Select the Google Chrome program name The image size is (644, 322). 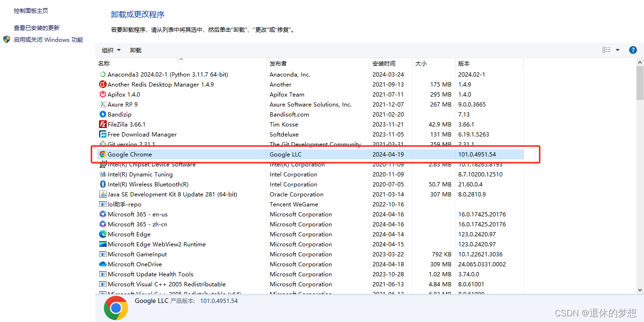click(x=130, y=154)
